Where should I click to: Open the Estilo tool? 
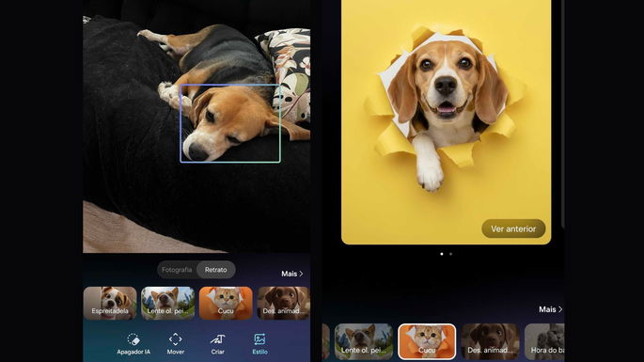pos(259,344)
